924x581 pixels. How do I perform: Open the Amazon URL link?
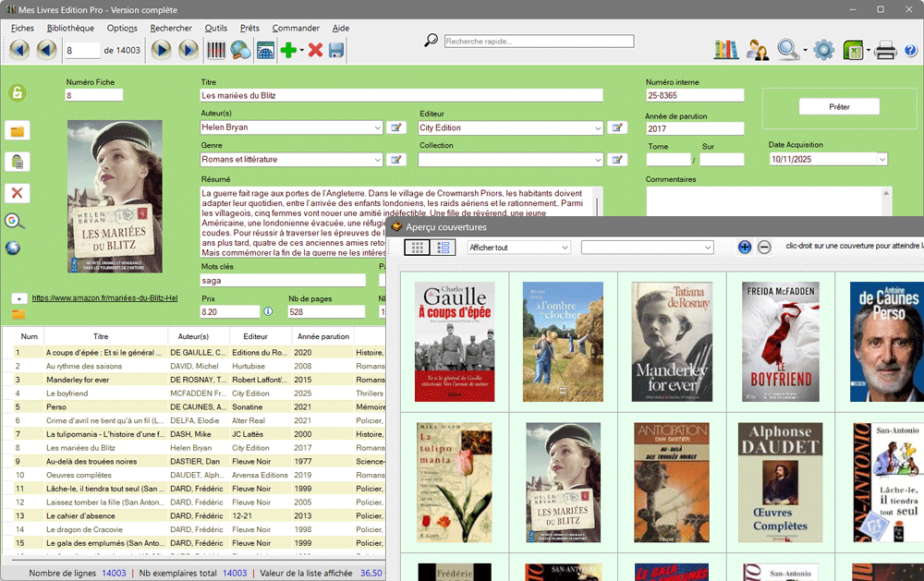(104, 298)
